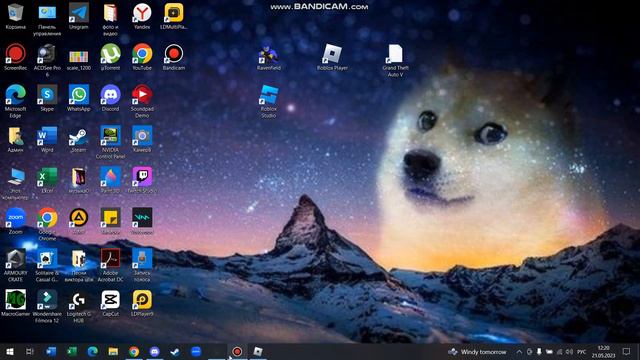Open the YouTube Chrome shortcut on desktop
Image resolution: width=640 pixels, height=360 pixels.
(x=142, y=58)
